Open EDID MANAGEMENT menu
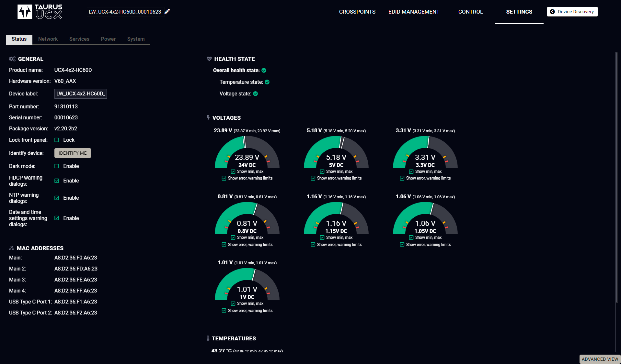This screenshot has width=621, height=364. 414,12
